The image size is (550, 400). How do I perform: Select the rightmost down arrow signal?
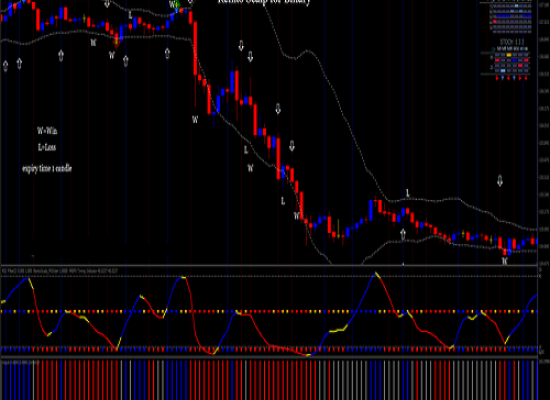click(500, 181)
